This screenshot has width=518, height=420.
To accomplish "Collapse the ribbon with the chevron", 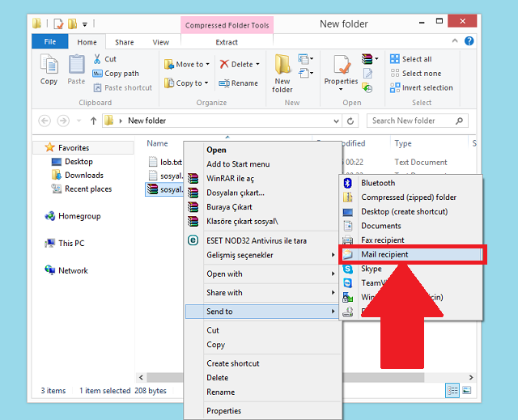I will click(455, 41).
